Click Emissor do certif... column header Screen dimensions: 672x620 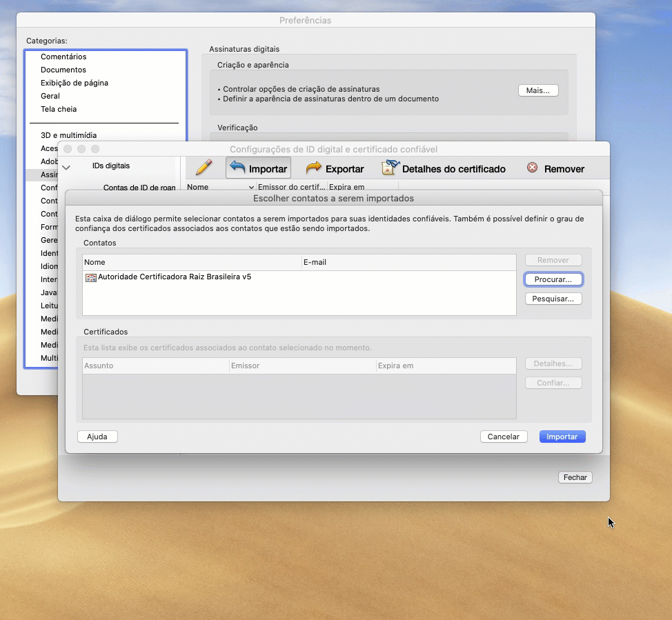coord(291,187)
